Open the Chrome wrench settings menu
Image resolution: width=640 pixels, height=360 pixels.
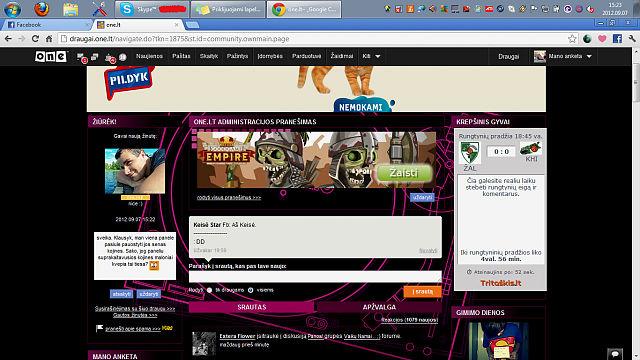tap(632, 39)
